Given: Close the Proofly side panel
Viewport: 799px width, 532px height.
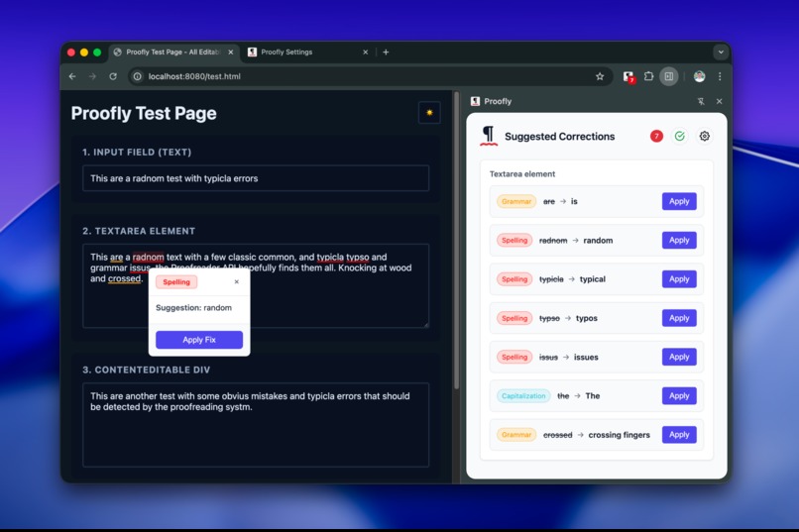Looking at the screenshot, I should [x=719, y=101].
